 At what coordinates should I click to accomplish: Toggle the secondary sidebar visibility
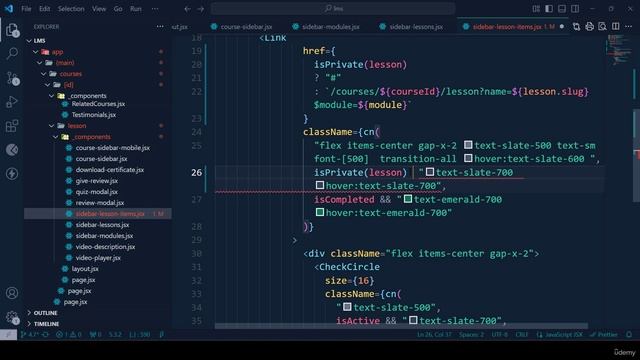tap(575, 9)
